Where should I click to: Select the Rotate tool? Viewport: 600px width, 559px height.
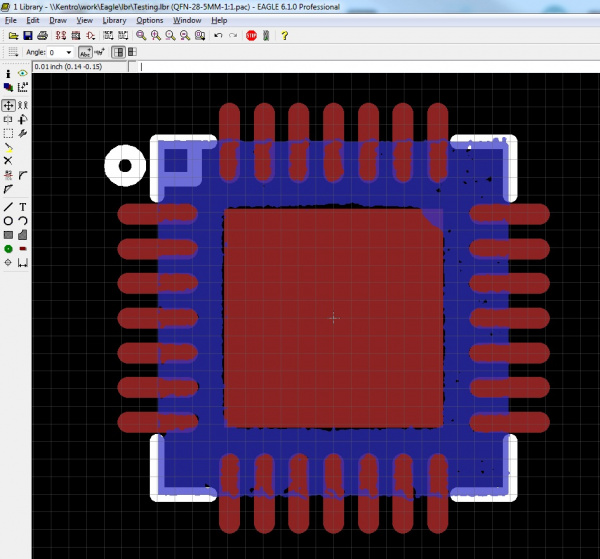(x=23, y=119)
